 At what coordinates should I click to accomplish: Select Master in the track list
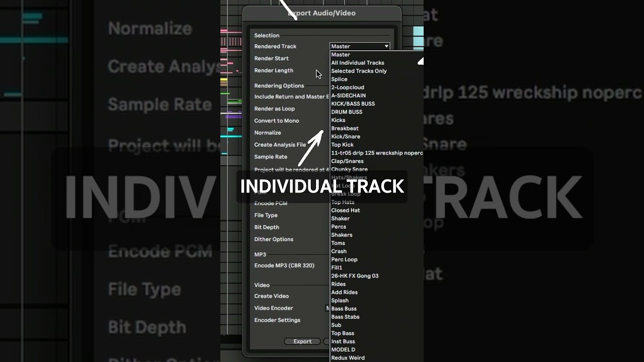coord(341,54)
